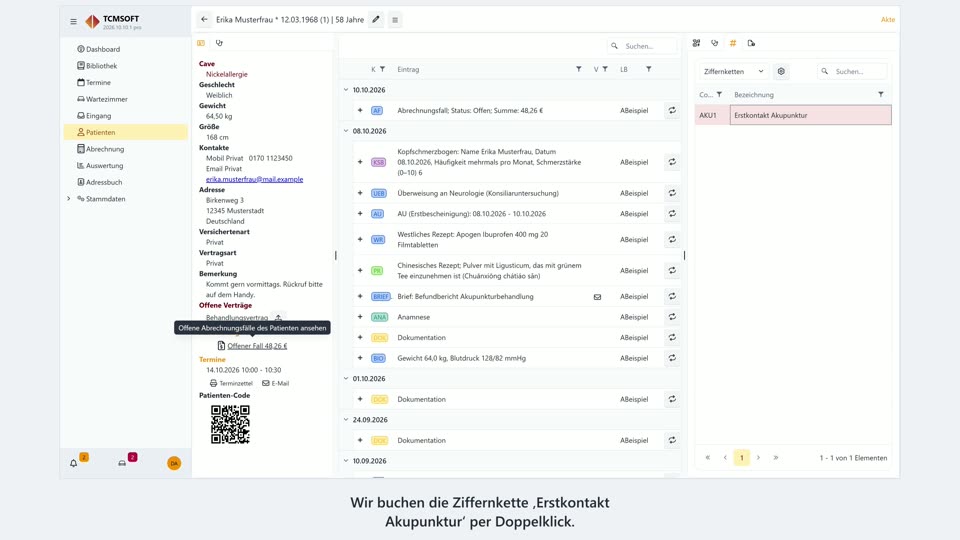Select the Erstkontakt Akupunktur row

tap(793, 115)
